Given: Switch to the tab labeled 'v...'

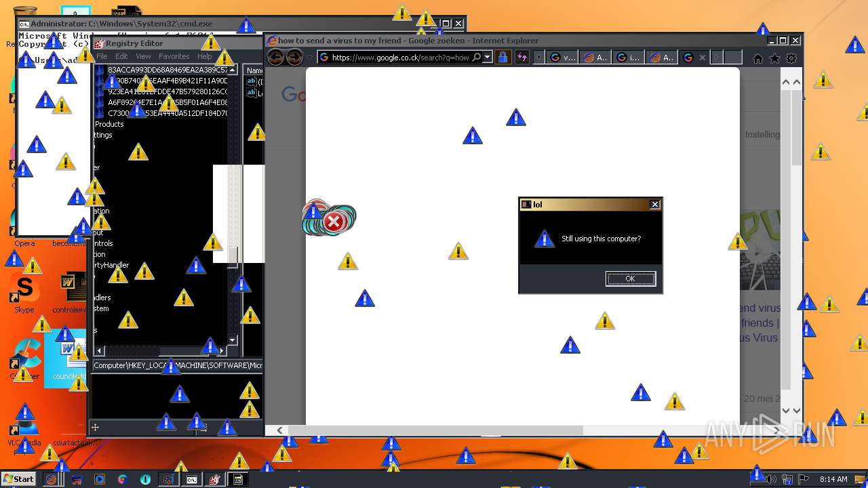Looking at the screenshot, I should (563, 58).
